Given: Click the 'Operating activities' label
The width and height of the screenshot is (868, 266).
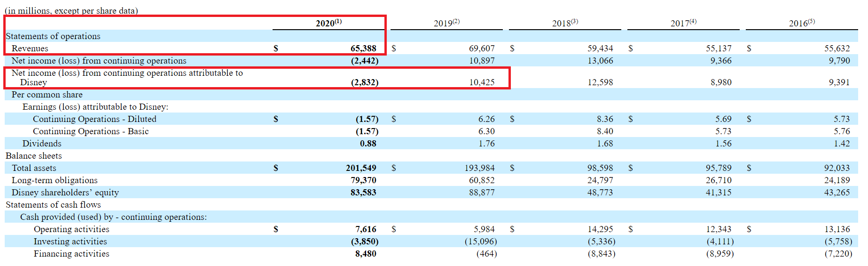Looking at the screenshot, I should (71, 229).
